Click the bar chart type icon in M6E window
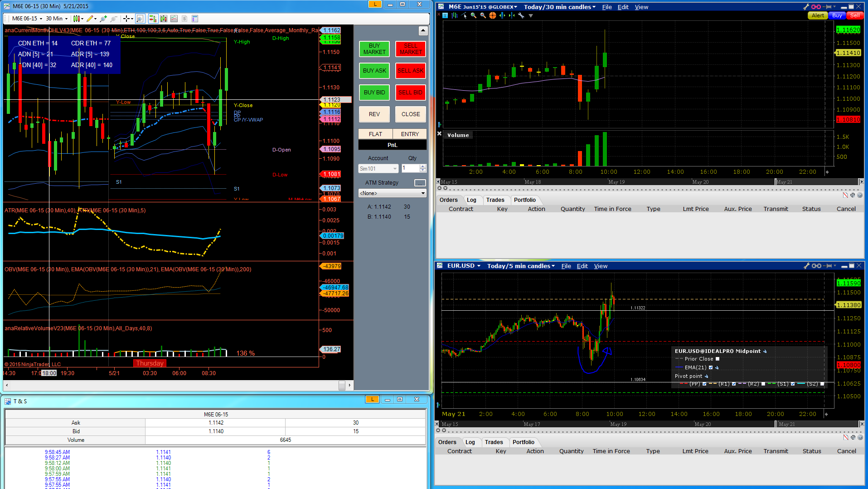The height and width of the screenshot is (489, 868). tap(455, 15)
